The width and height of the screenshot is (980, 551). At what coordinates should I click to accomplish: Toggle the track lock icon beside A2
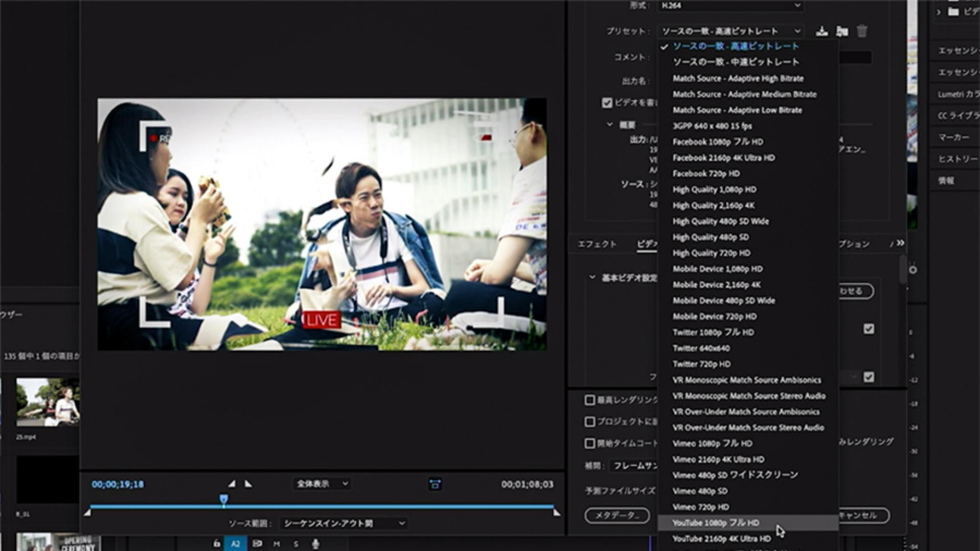coord(217,544)
